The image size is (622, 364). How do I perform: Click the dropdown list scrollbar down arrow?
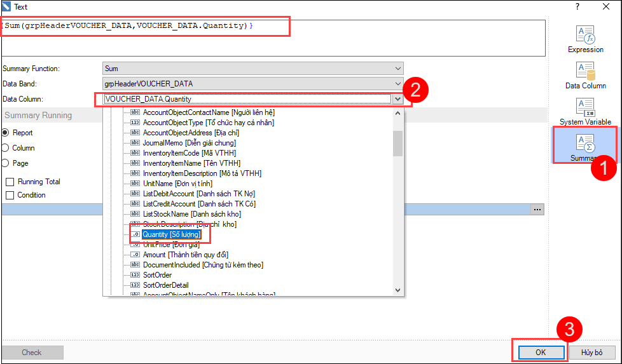point(397,290)
